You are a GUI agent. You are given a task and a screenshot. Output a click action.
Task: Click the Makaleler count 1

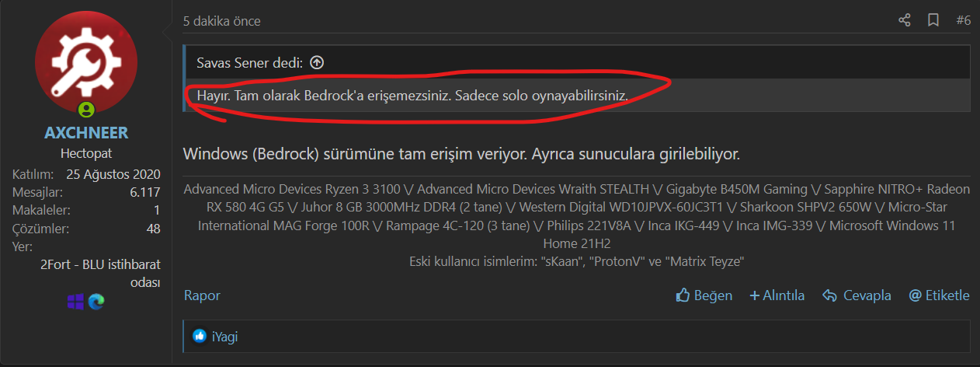pyautogui.click(x=157, y=211)
